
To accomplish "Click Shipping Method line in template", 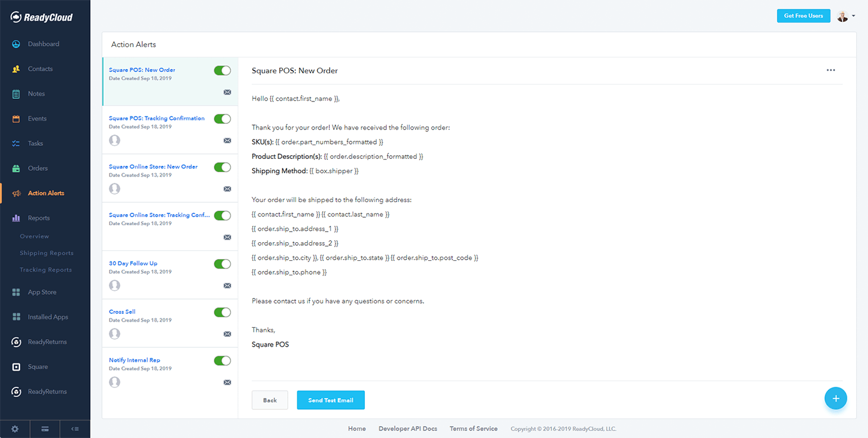I will pyautogui.click(x=305, y=171).
